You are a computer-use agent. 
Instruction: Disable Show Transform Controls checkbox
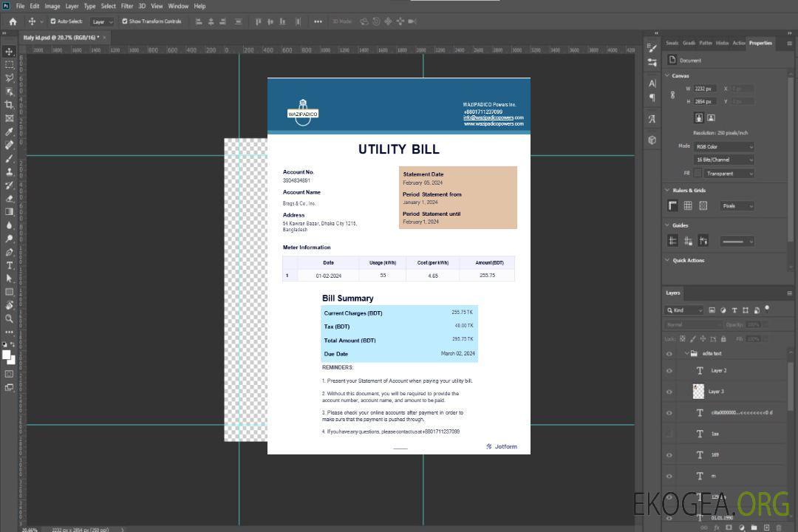pyautogui.click(x=125, y=21)
